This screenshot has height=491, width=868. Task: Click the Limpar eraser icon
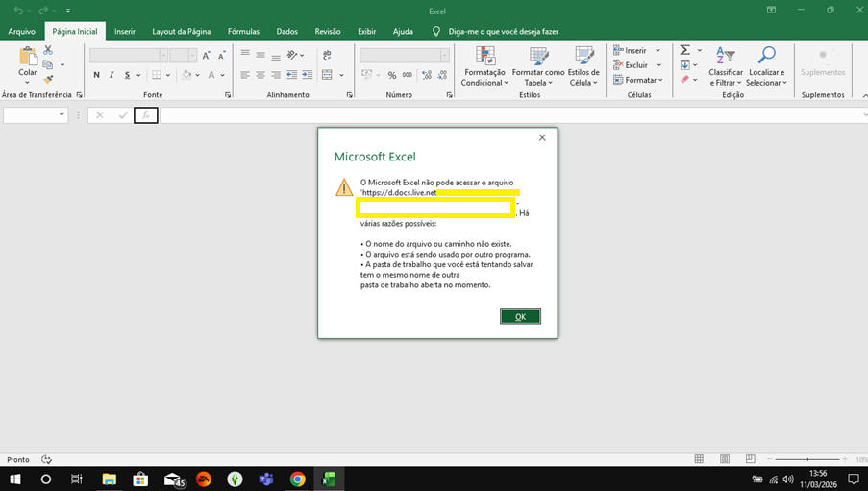click(x=684, y=80)
